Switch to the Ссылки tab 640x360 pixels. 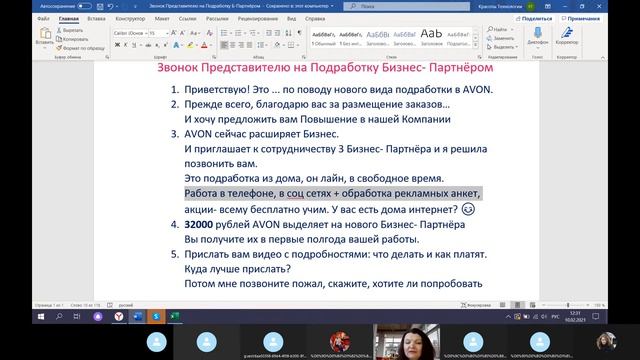(187, 19)
